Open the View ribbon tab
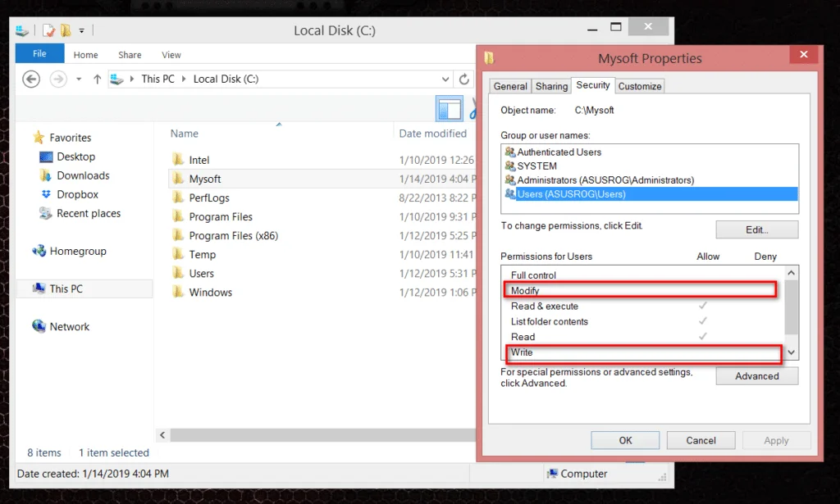 (171, 55)
